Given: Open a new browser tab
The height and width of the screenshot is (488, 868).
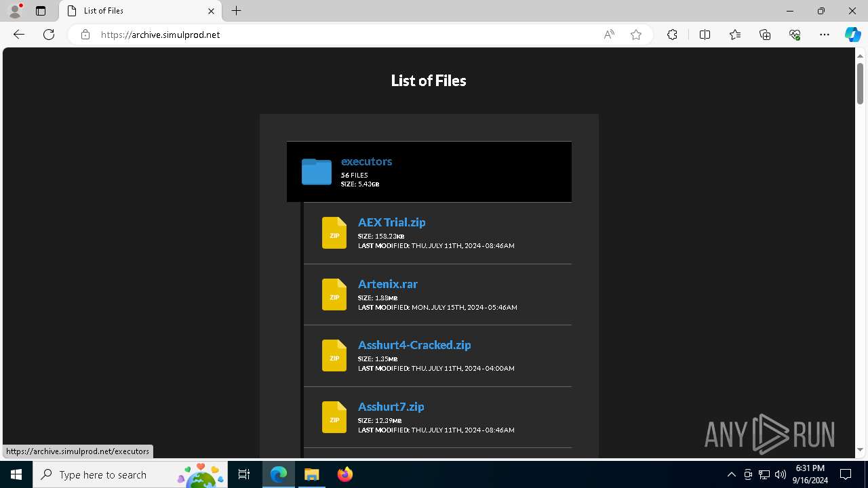Looking at the screenshot, I should click(236, 11).
